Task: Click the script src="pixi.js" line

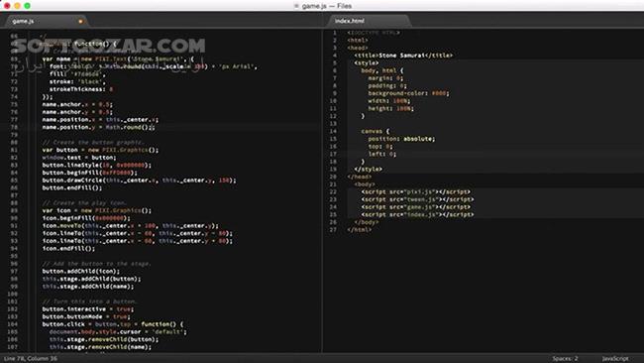Action: tap(416, 191)
